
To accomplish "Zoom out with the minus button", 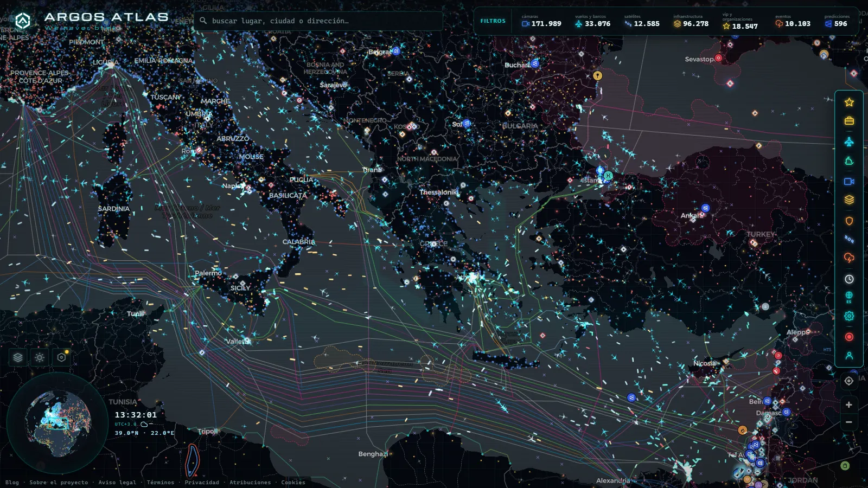I will click(x=849, y=422).
